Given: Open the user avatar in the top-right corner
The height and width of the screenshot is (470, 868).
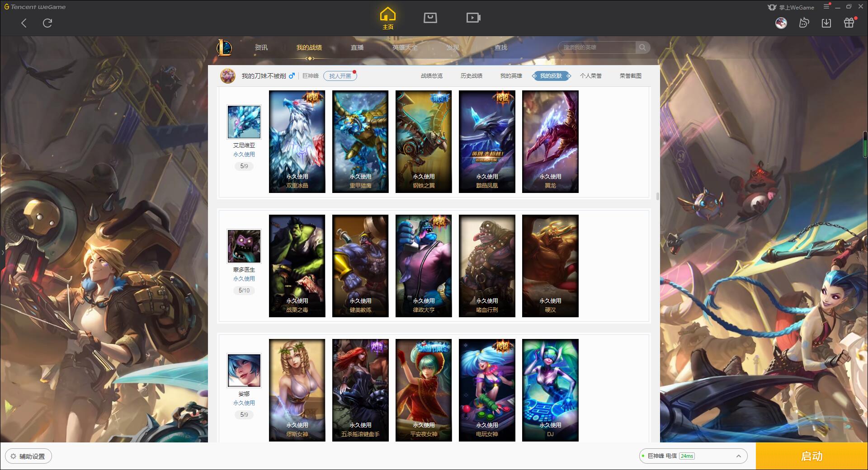Looking at the screenshot, I should (781, 23).
